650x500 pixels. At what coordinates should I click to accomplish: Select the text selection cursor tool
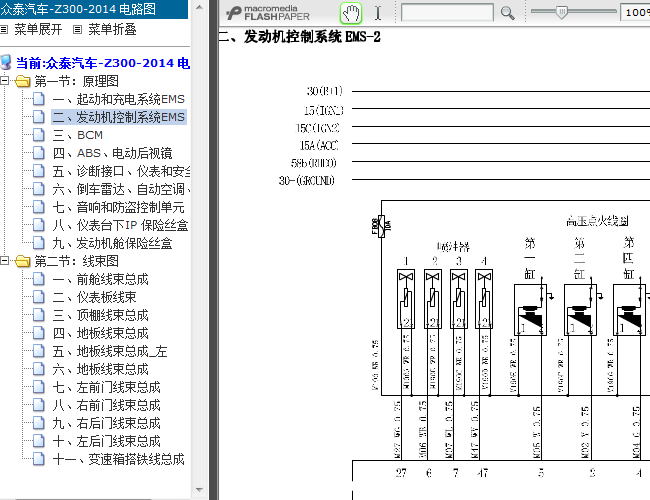[x=378, y=13]
